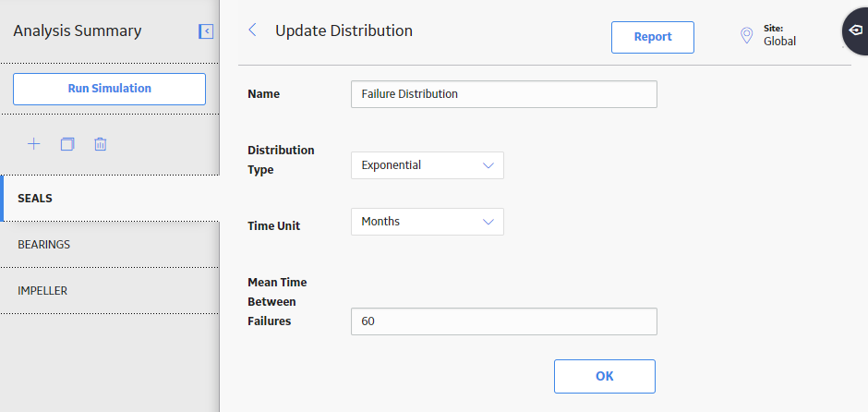Go back using the left chevron arrow
Screen dimensions: 868x412
coord(252,30)
